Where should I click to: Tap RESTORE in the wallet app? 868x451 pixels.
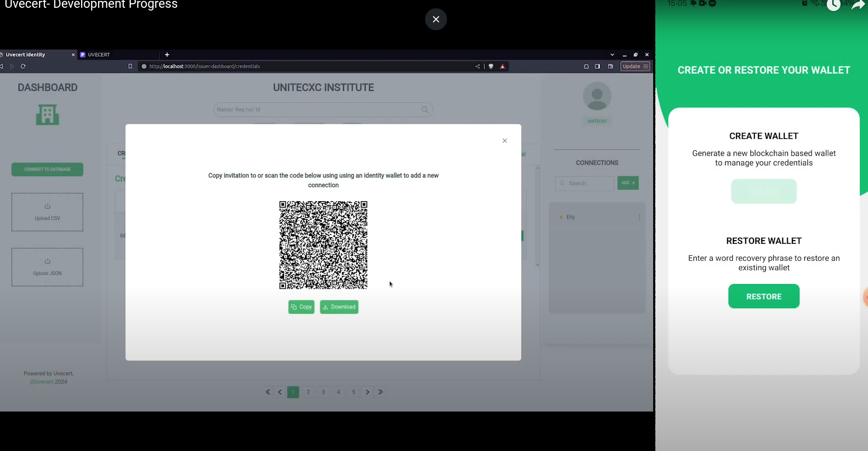[x=764, y=297]
